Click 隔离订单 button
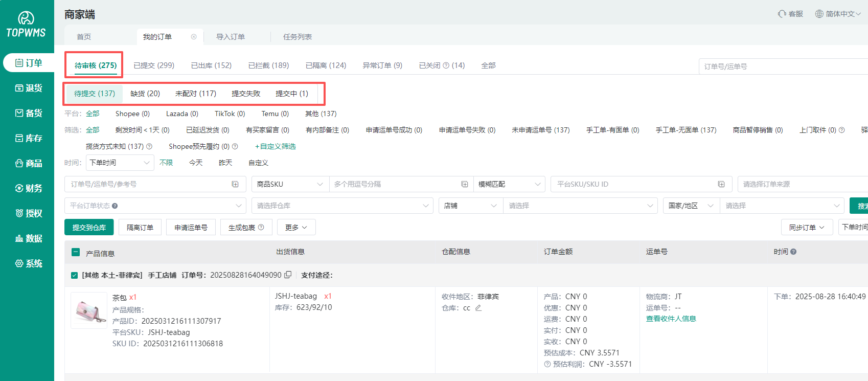The image size is (868, 381). (140, 227)
